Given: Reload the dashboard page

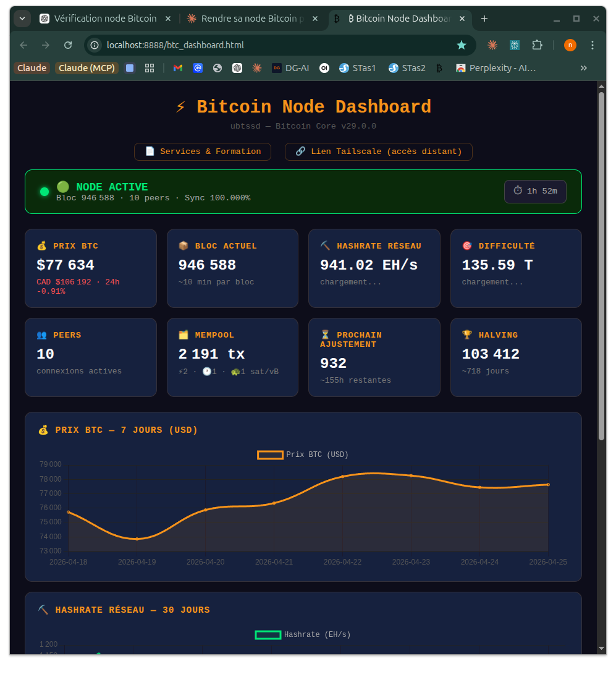Looking at the screenshot, I should pyautogui.click(x=68, y=45).
